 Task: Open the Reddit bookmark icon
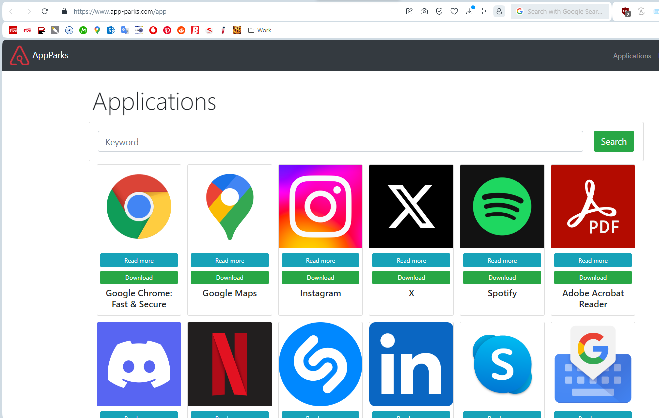(181, 30)
